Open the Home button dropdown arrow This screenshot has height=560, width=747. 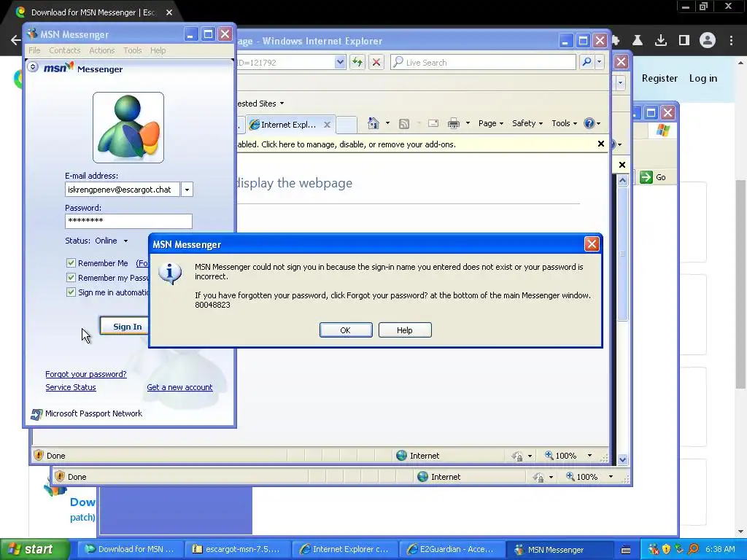coord(387,123)
